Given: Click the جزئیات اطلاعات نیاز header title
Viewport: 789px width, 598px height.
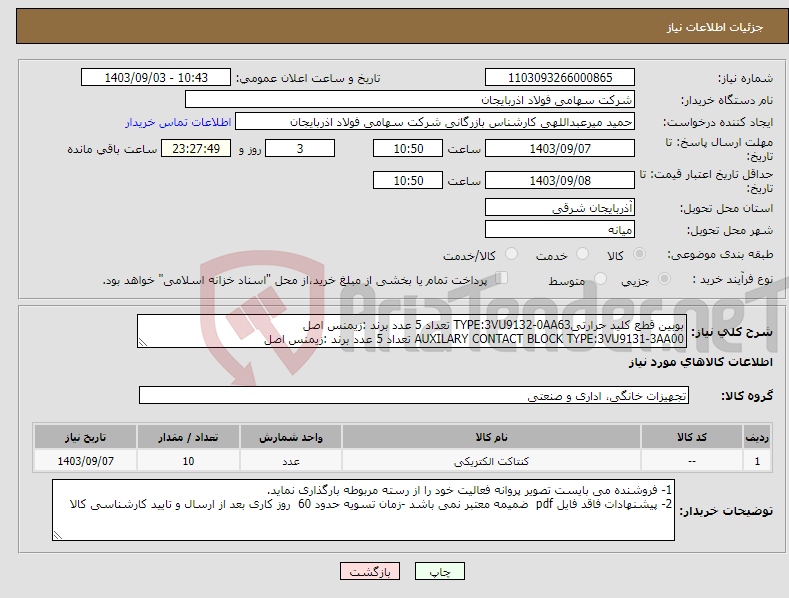Looking at the screenshot, I should (715, 27).
